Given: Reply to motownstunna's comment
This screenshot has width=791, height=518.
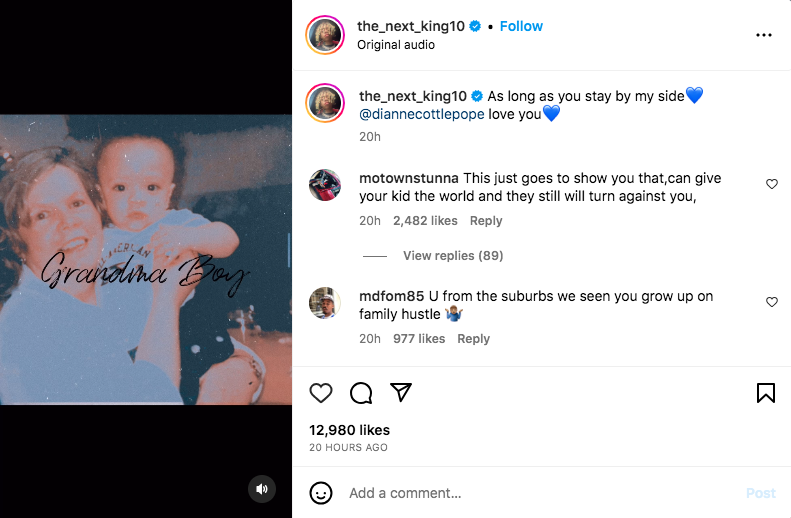Looking at the screenshot, I should pos(486,221).
